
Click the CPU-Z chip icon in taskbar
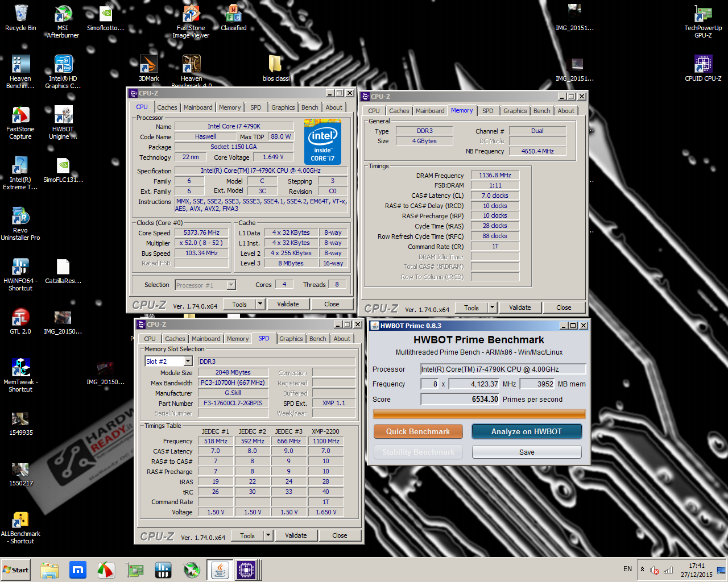(x=247, y=569)
